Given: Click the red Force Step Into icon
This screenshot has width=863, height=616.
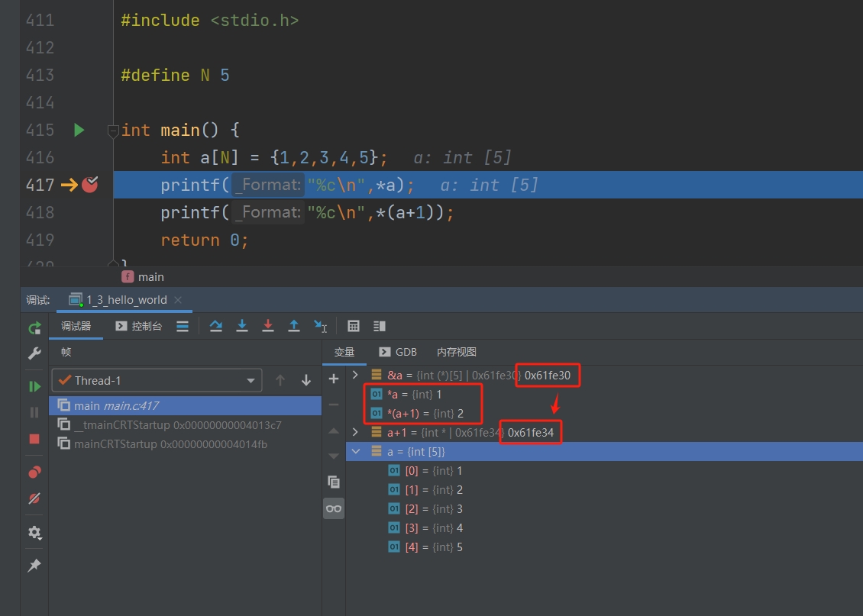Looking at the screenshot, I should click(268, 326).
